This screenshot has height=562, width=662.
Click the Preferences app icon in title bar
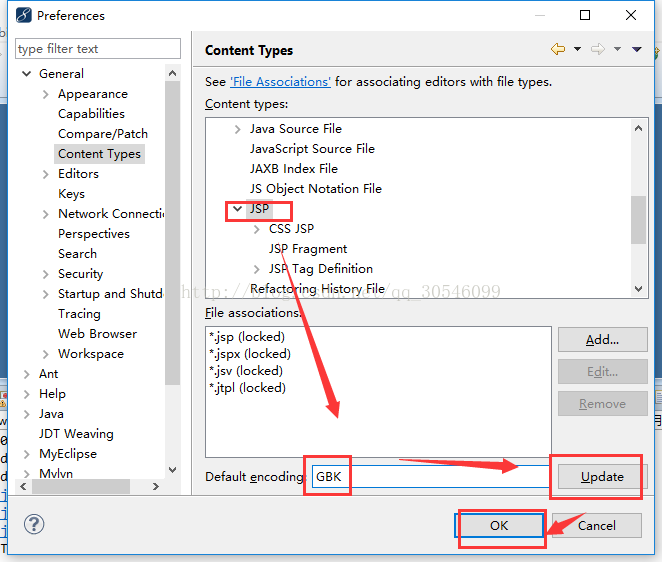coord(24,15)
